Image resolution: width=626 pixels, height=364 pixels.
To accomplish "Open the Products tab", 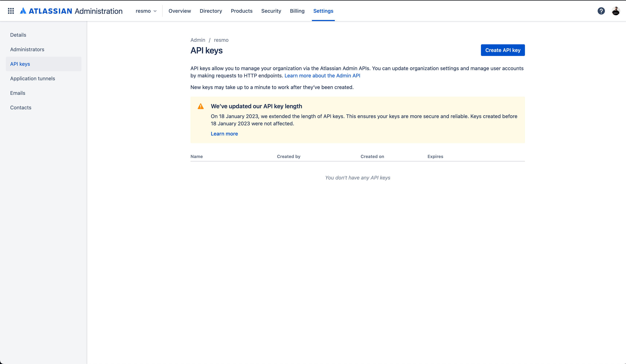I will tap(241, 11).
